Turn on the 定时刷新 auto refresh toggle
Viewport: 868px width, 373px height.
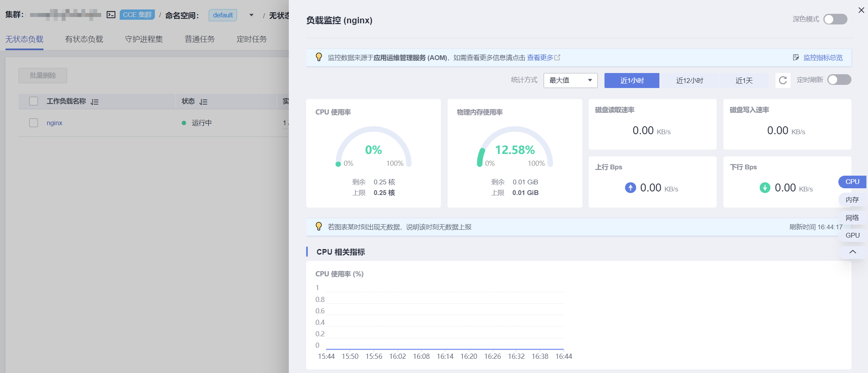tap(839, 80)
